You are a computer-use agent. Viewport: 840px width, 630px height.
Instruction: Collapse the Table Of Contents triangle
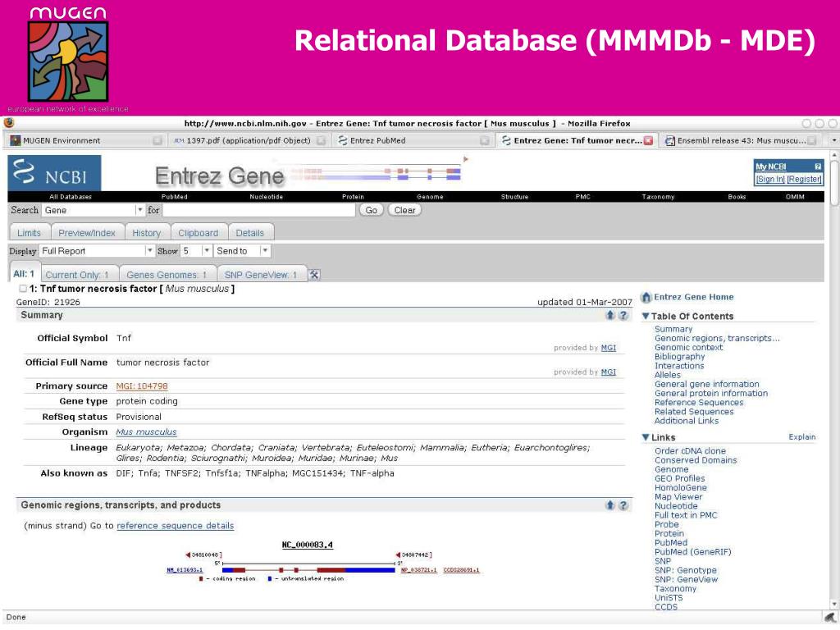(646, 316)
